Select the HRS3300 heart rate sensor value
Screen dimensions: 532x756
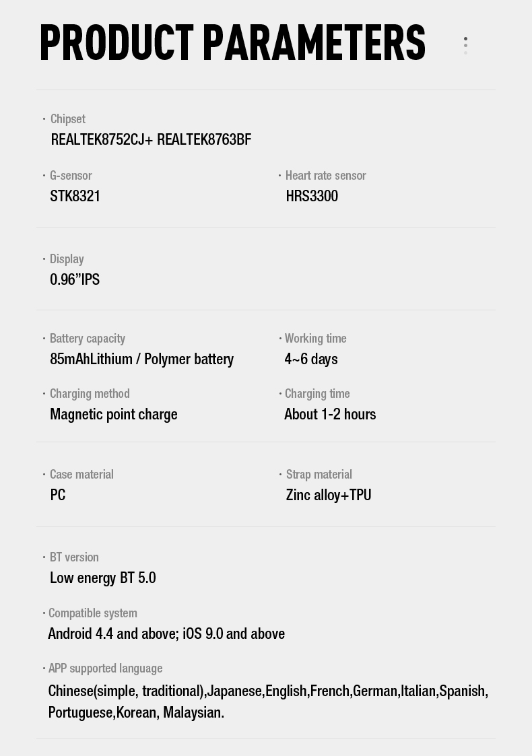[x=312, y=196]
